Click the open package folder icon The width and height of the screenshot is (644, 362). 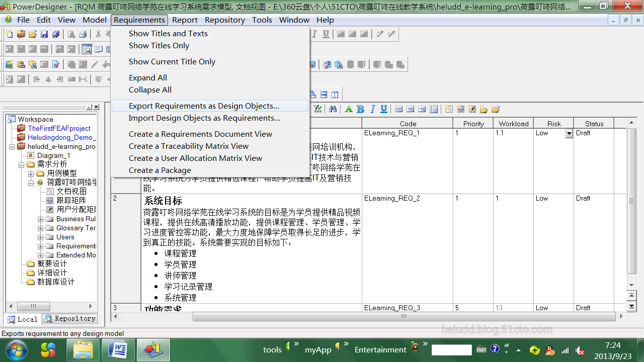pyautogui.click(x=495, y=109)
